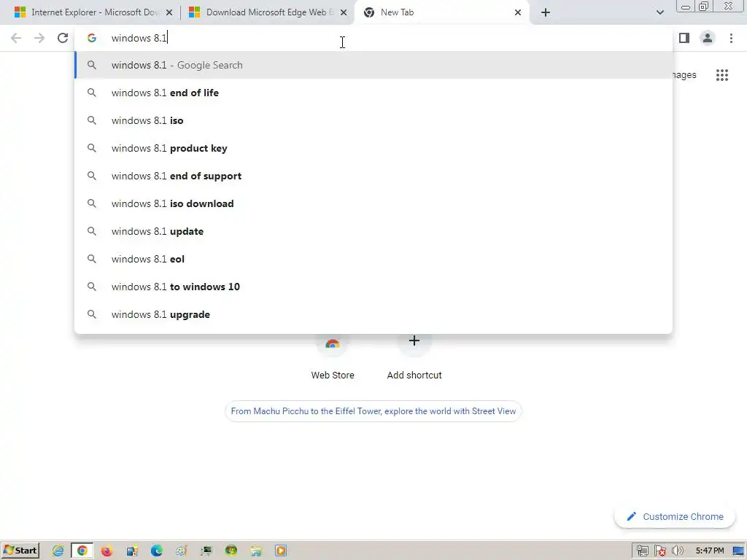The image size is (747, 560).
Task: Choose windows 8.1 end of support
Action: pyautogui.click(x=373, y=176)
